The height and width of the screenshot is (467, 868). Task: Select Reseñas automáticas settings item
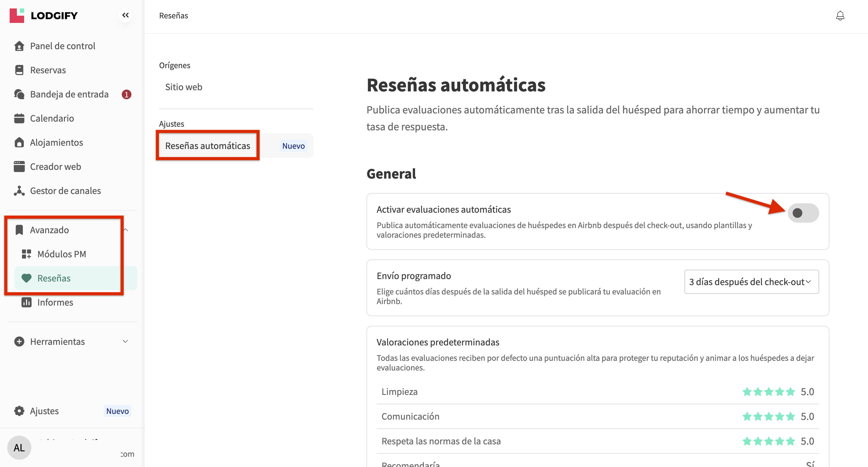[208, 146]
